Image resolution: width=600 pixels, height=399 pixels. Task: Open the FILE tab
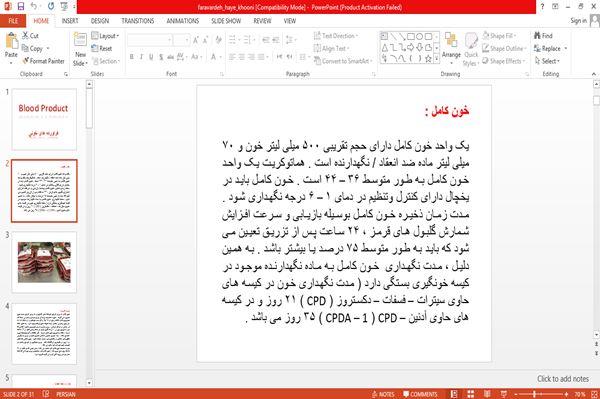tap(13, 21)
